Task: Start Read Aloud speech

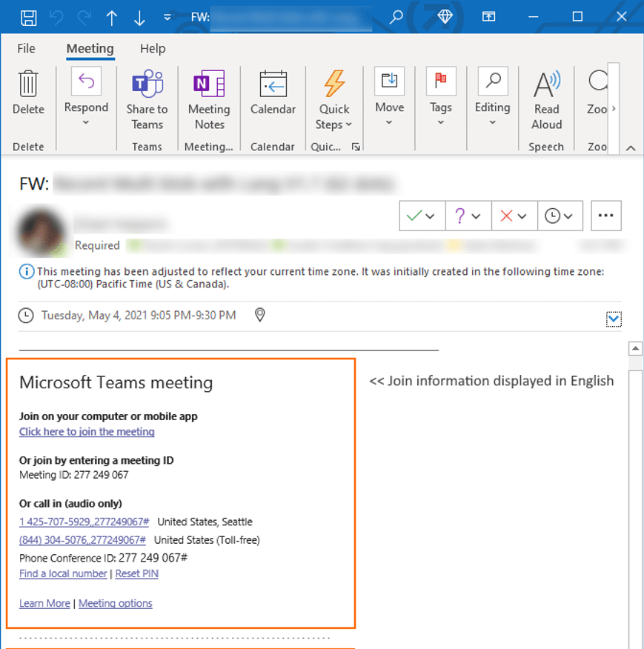Action: pyautogui.click(x=547, y=99)
